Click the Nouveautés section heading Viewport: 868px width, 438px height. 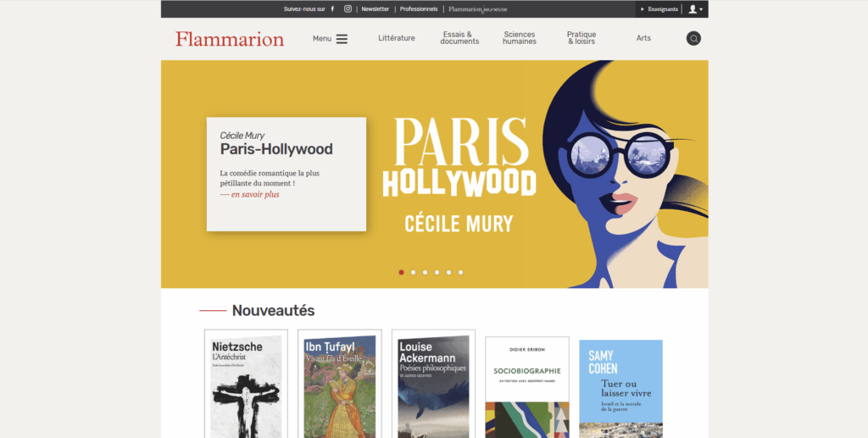tap(273, 311)
